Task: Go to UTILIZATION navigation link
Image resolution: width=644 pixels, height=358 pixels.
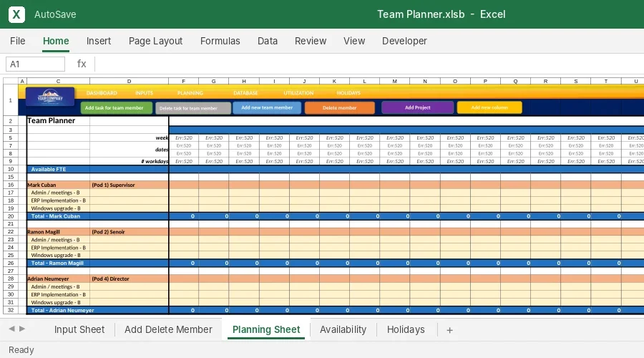Action: coord(298,93)
